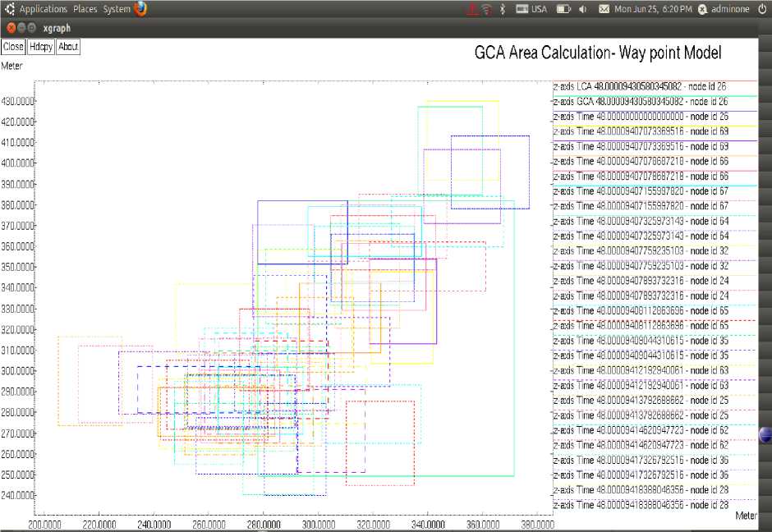Open the System menu
This screenshot has width=772, height=532.
point(117,9)
